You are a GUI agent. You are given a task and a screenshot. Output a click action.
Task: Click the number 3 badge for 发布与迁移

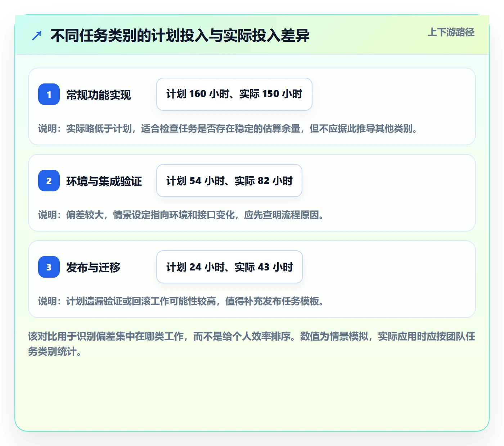tap(49, 267)
